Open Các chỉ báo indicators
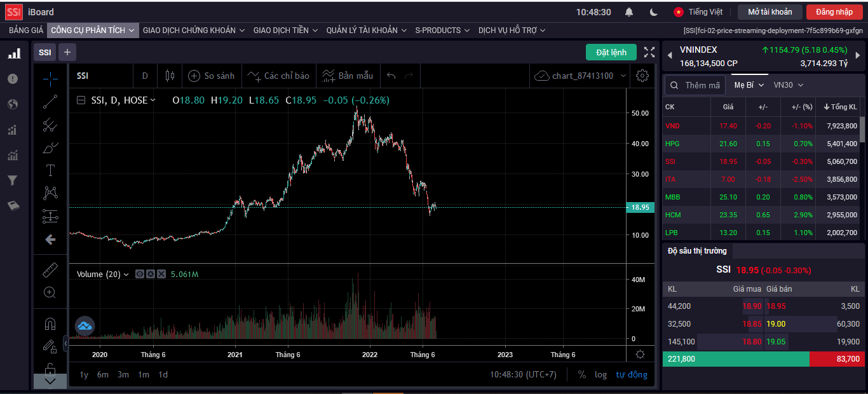 [x=279, y=76]
